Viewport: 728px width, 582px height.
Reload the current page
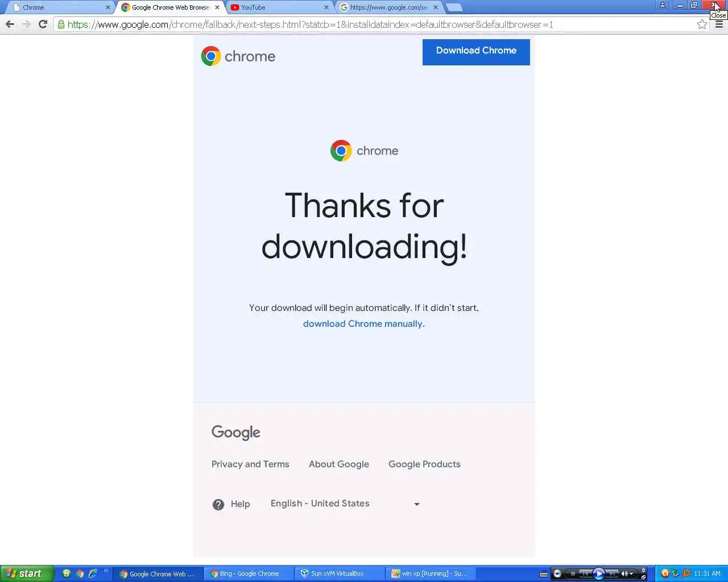(x=43, y=24)
